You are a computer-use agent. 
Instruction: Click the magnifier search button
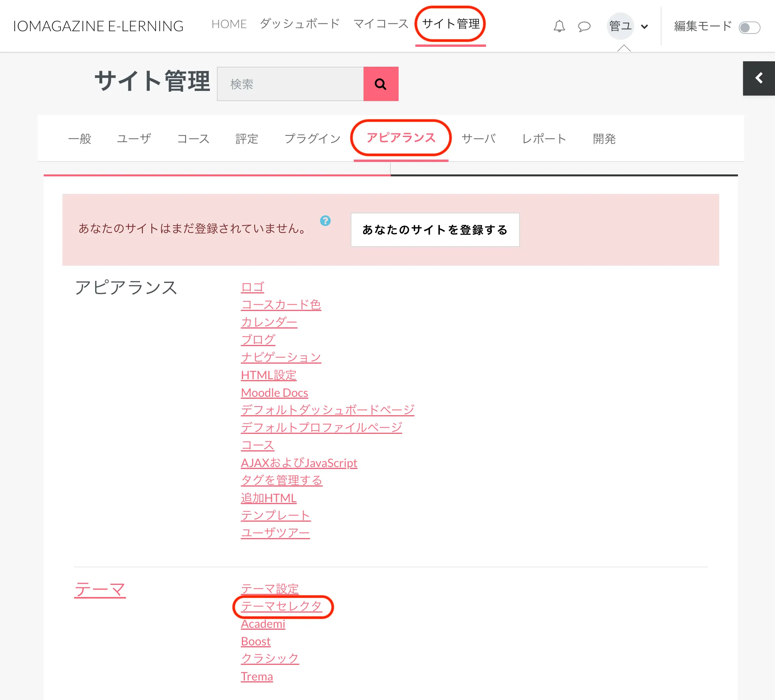click(381, 84)
